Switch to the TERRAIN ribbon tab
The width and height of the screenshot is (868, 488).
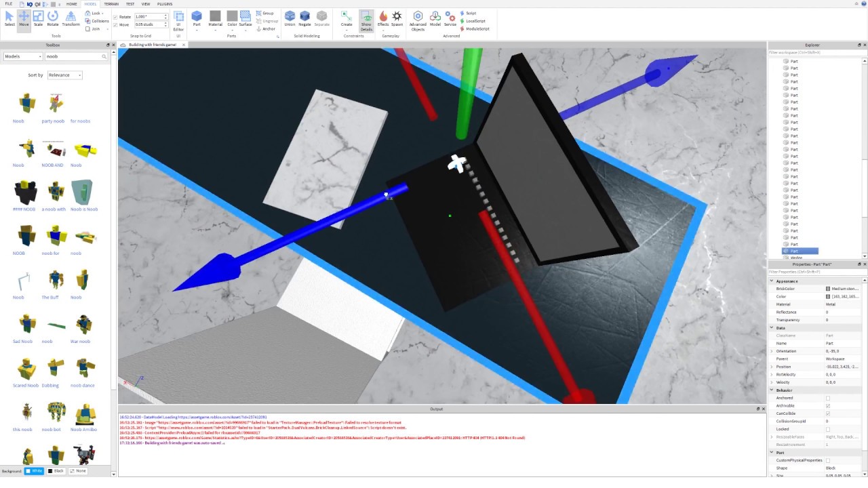click(x=111, y=4)
